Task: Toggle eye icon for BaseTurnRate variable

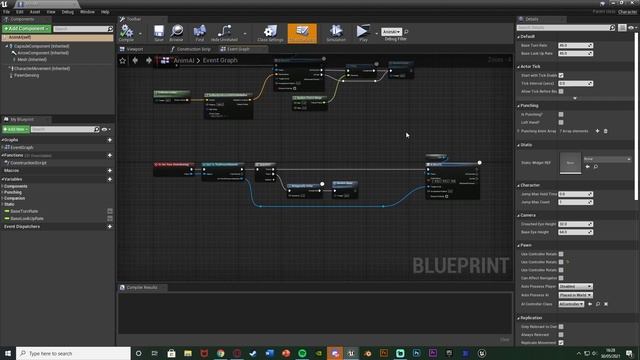Action: (110, 211)
